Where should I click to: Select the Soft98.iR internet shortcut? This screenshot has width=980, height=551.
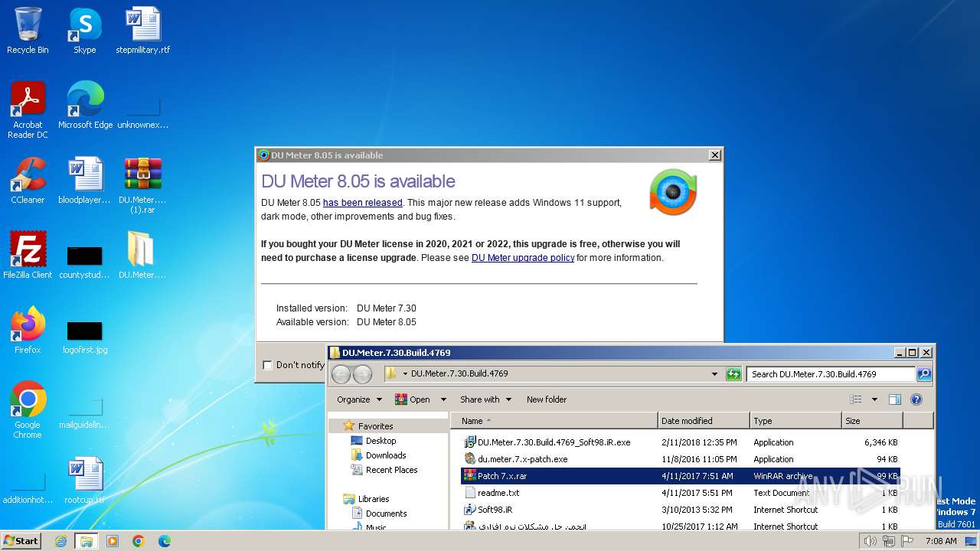[680, 510]
